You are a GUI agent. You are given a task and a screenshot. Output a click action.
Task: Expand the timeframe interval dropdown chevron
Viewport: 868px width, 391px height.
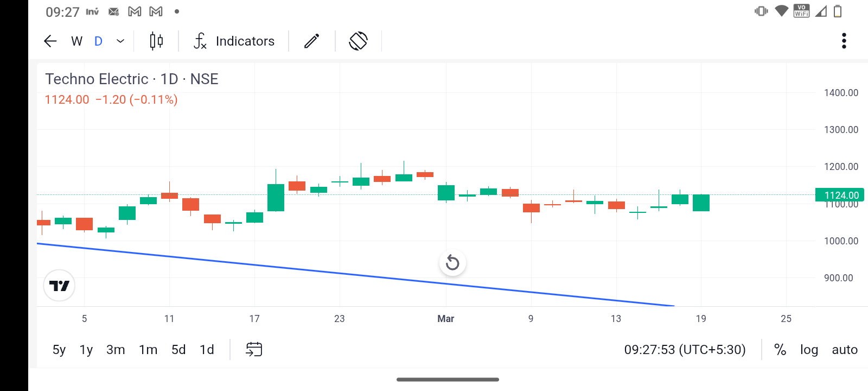(120, 41)
